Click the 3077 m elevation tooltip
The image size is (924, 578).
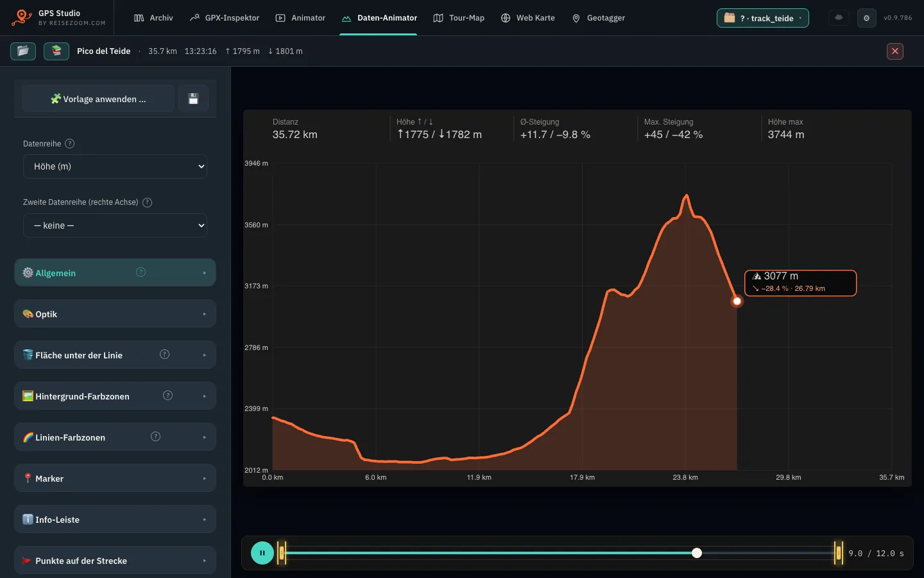(800, 283)
